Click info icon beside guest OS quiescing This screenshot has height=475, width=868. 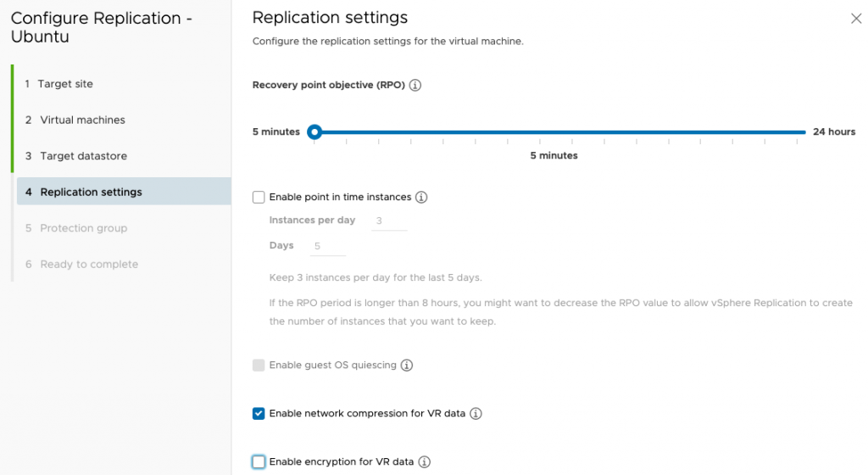pos(407,366)
